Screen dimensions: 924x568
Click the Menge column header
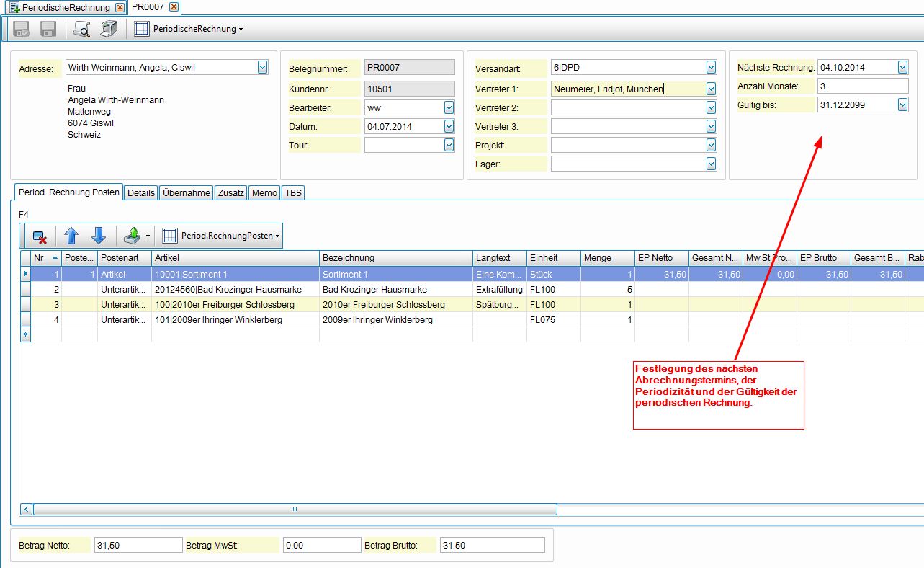click(608, 257)
